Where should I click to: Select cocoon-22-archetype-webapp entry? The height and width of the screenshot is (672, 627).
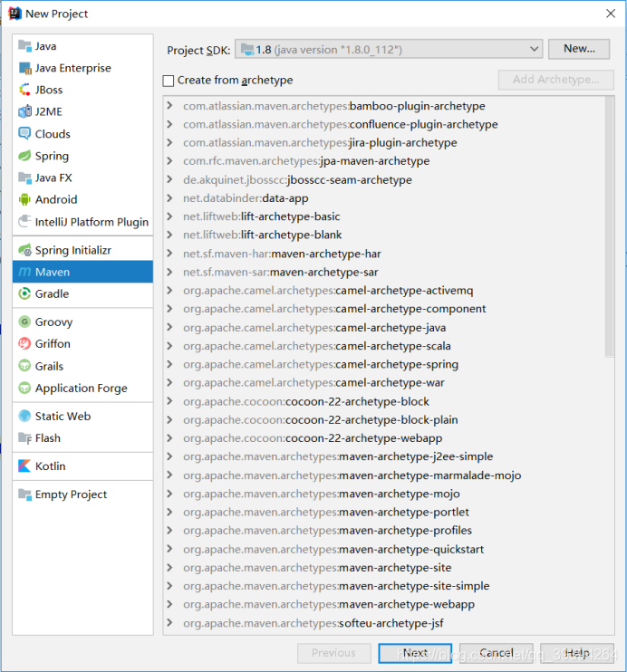click(x=313, y=438)
